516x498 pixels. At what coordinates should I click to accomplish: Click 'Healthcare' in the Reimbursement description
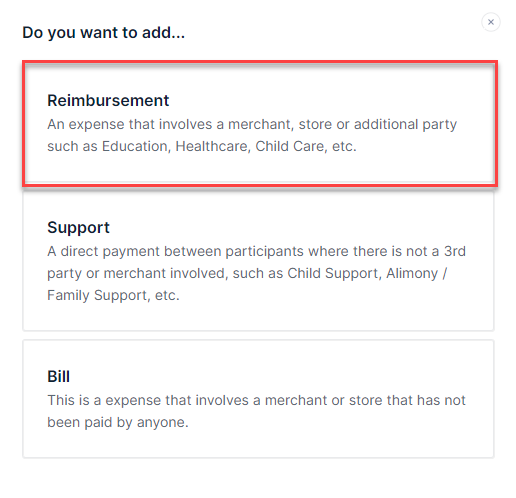[213, 146]
